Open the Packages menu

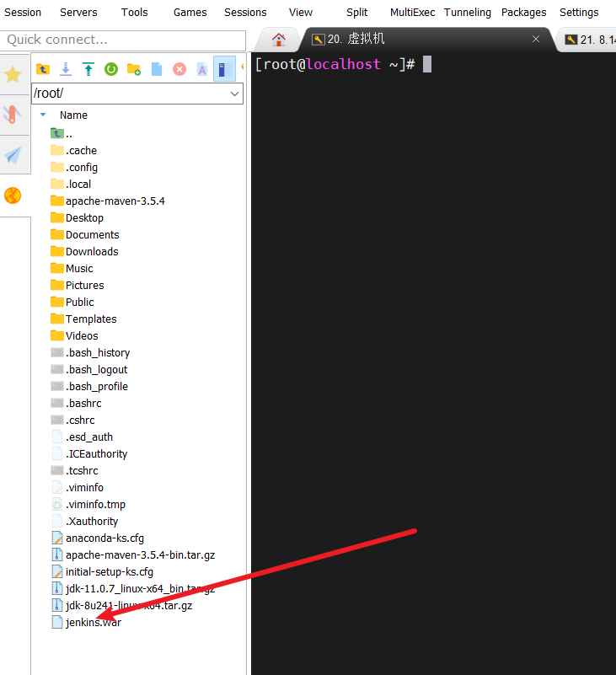pyautogui.click(x=523, y=13)
